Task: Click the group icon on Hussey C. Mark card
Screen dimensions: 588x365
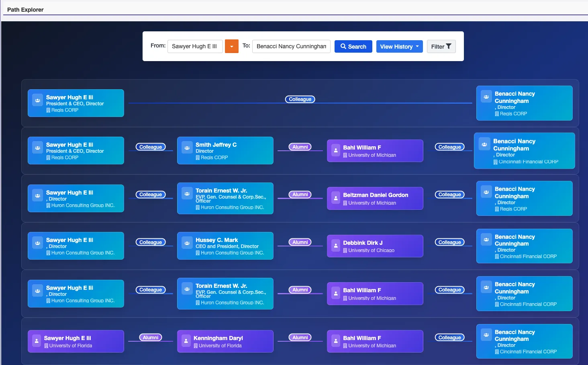Action: 187,243
